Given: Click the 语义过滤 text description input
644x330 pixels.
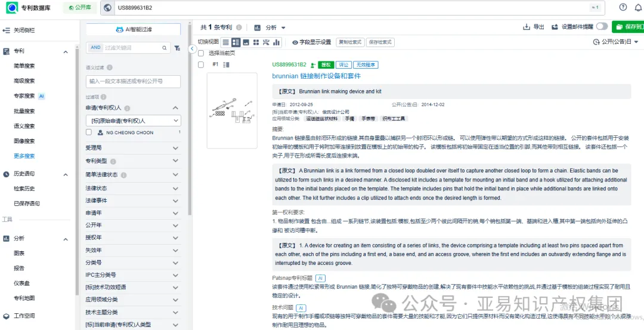Looking at the screenshot, I should [133, 81].
